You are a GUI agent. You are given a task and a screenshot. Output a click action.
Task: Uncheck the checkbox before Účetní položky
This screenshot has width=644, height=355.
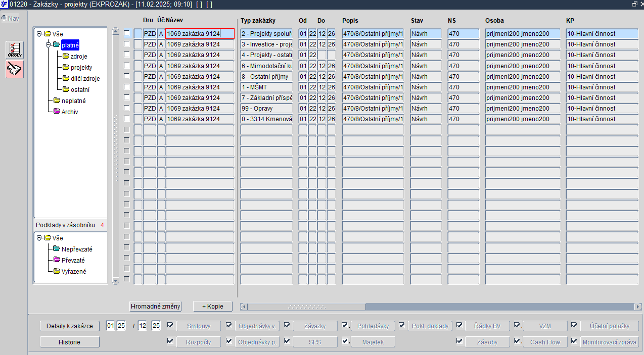tap(574, 325)
